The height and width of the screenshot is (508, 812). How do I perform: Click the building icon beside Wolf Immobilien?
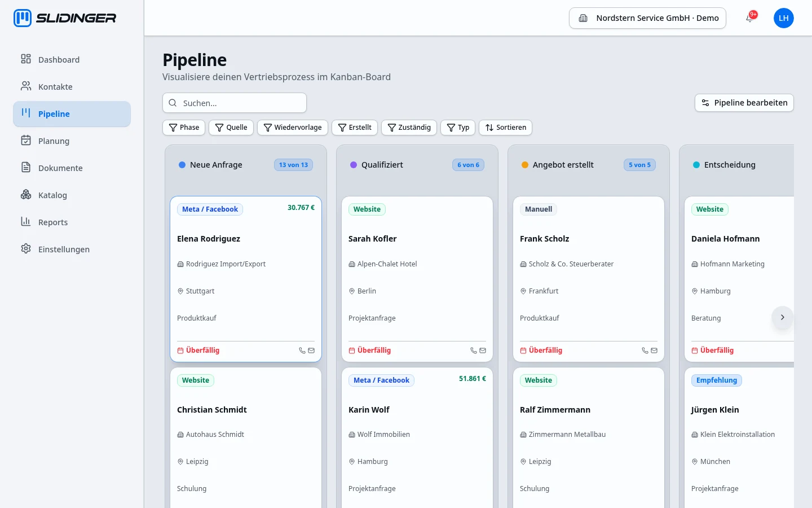[x=352, y=435]
